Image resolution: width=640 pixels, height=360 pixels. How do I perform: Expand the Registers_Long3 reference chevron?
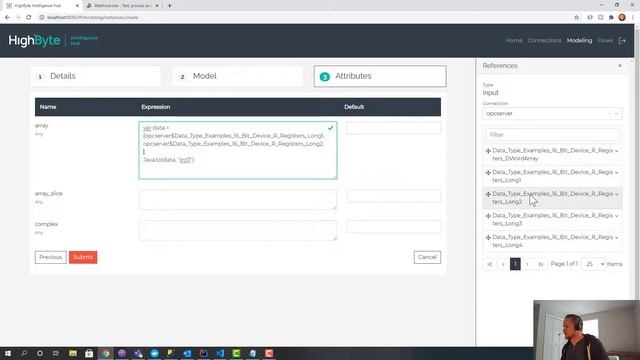click(616, 216)
